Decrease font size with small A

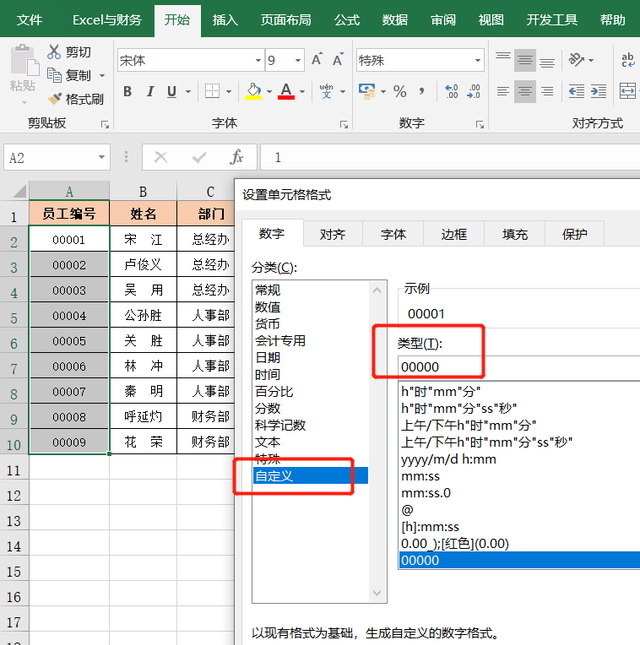pos(338,60)
